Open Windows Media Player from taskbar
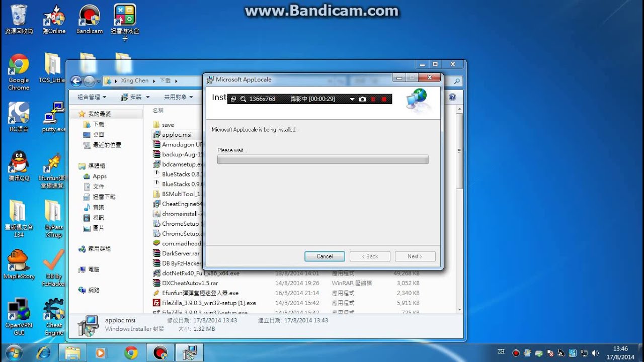Image resolution: width=644 pixels, height=362 pixels. click(x=101, y=352)
